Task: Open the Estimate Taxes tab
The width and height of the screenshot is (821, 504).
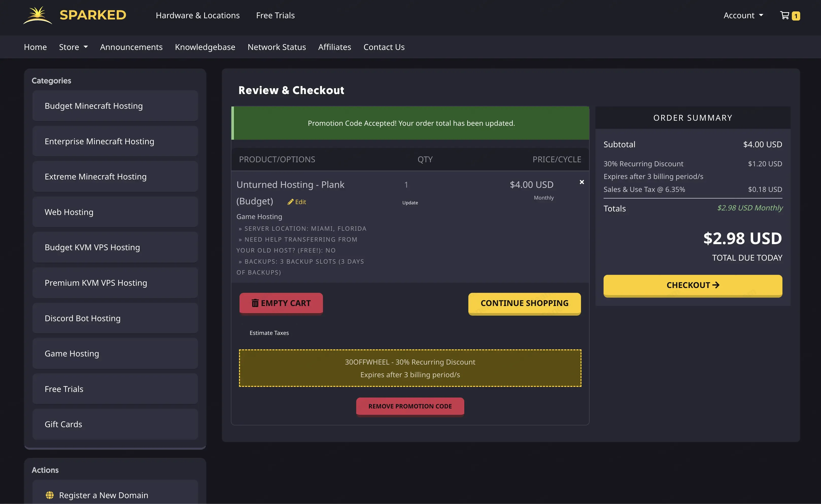Action: (269, 333)
